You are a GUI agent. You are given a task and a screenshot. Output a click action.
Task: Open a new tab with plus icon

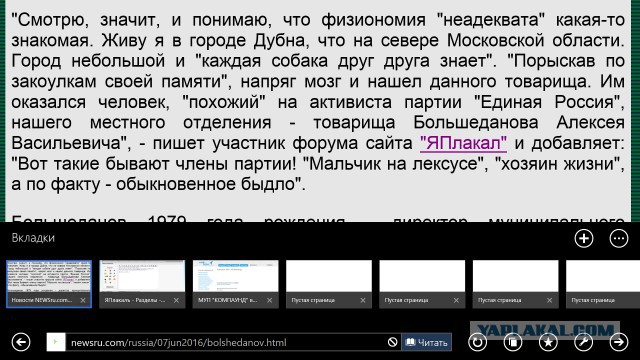click(584, 238)
